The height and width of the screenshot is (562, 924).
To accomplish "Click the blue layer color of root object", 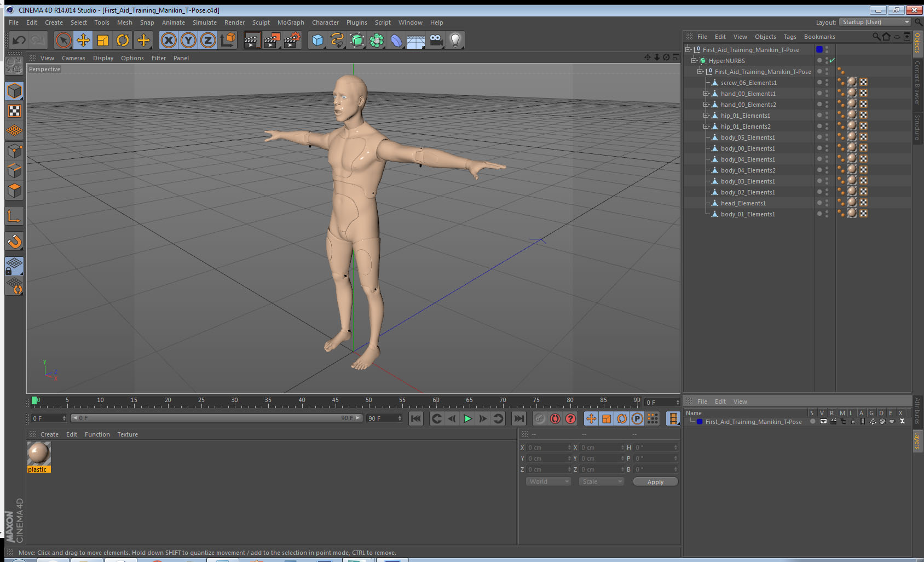I will coord(819,49).
